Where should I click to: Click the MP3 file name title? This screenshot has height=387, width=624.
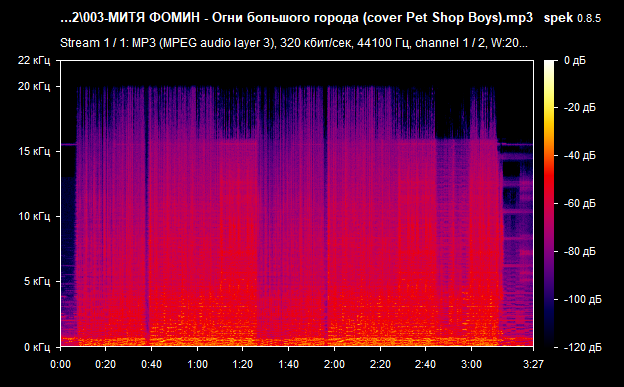tap(296, 18)
